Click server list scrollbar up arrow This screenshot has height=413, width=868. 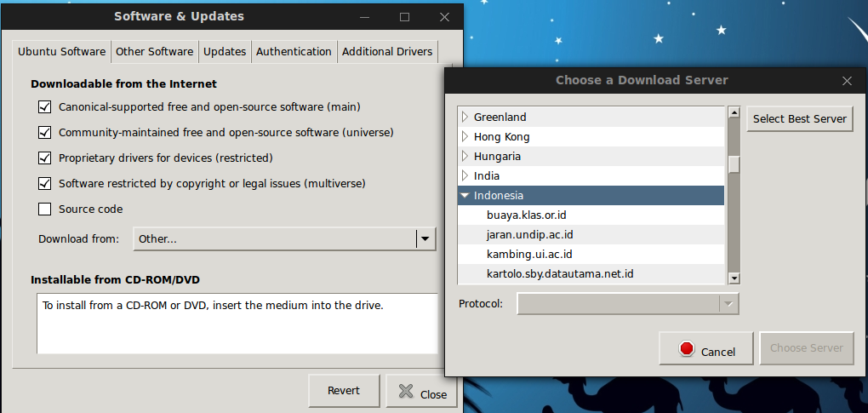click(734, 112)
